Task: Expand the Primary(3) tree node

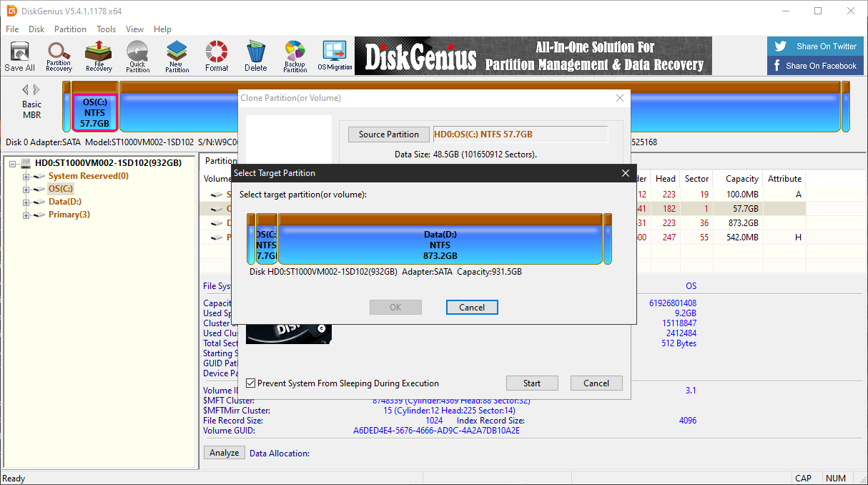Action: pos(24,215)
